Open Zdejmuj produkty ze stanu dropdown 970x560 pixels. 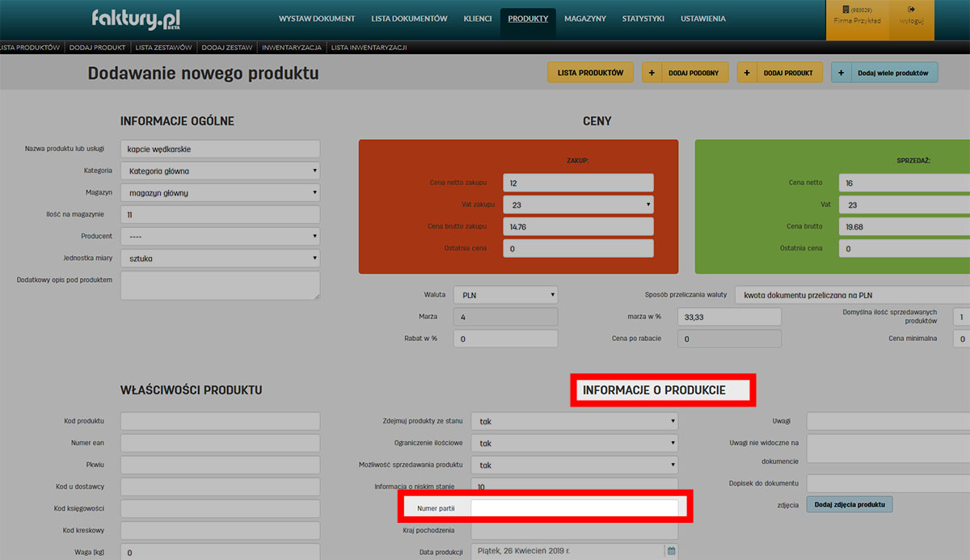574,421
